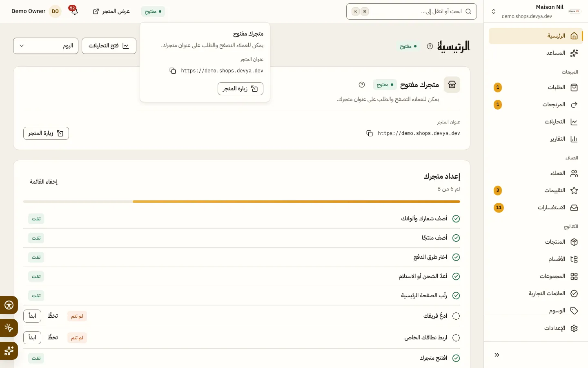This screenshot has height=368, width=588.
Task: Click the setup progress bar
Action: [242, 202]
